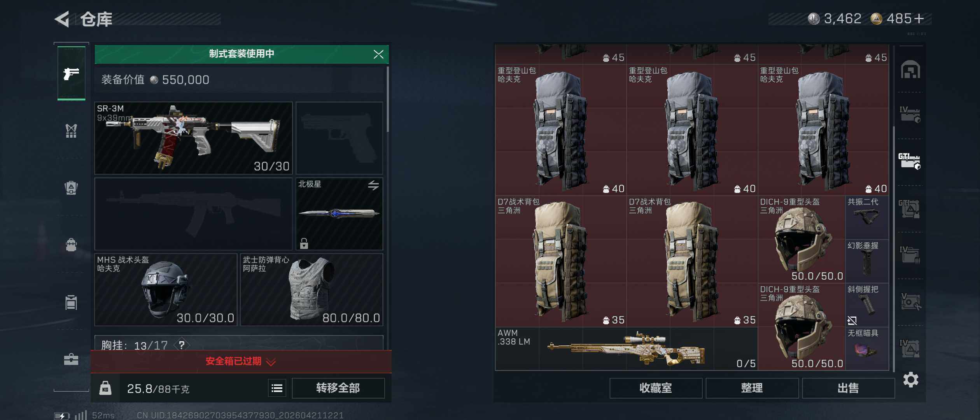Click the plus icon to add gold currency
980x420 pixels.
[919, 19]
